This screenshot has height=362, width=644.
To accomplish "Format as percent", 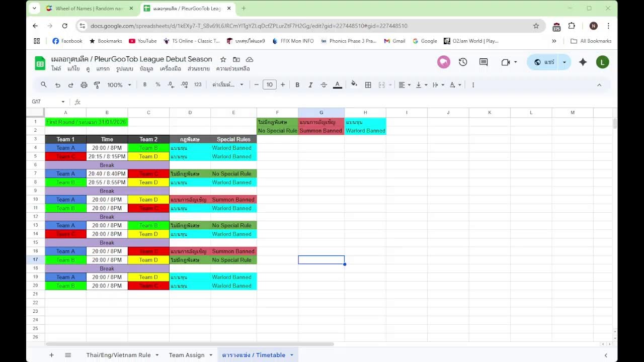I will pyautogui.click(x=158, y=85).
